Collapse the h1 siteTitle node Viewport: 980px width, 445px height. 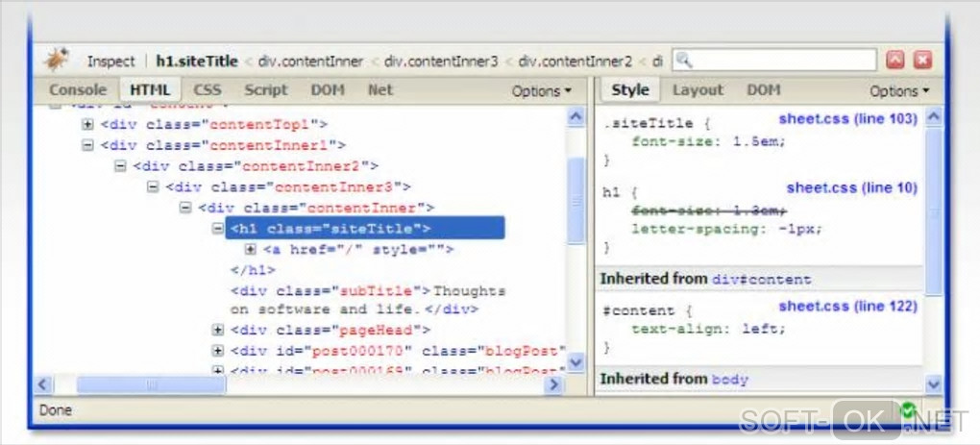[217, 228]
